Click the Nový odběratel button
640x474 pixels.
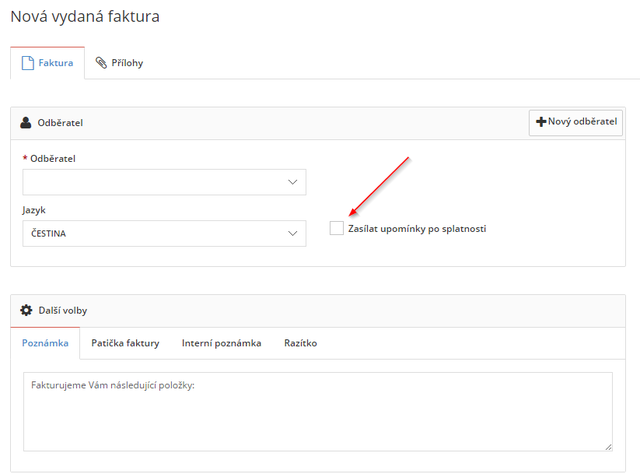click(576, 122)
